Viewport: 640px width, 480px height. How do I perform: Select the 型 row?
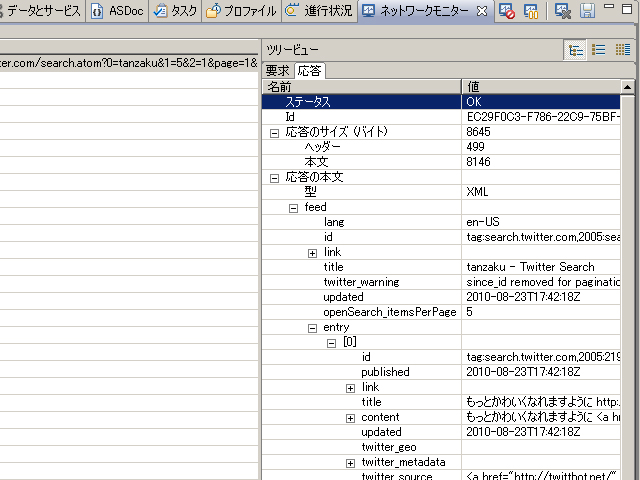click(x=441, y=191)
